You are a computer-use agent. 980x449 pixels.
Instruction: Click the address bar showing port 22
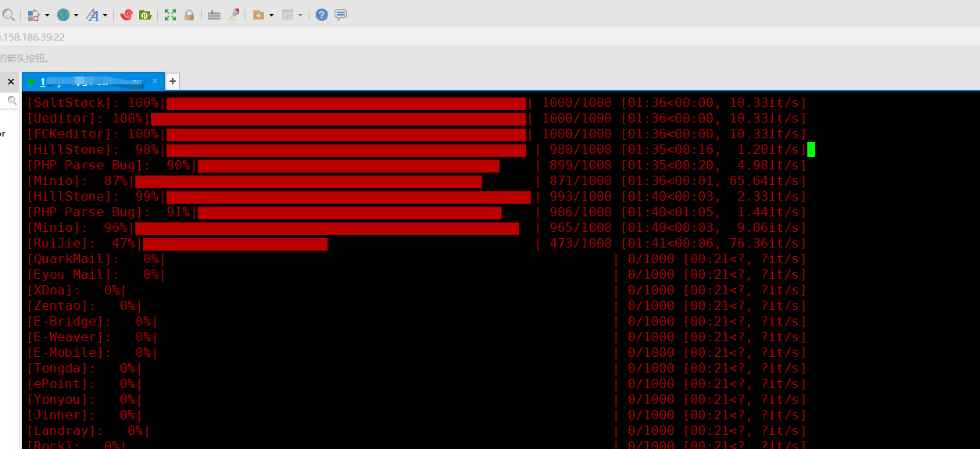point(490,37)
